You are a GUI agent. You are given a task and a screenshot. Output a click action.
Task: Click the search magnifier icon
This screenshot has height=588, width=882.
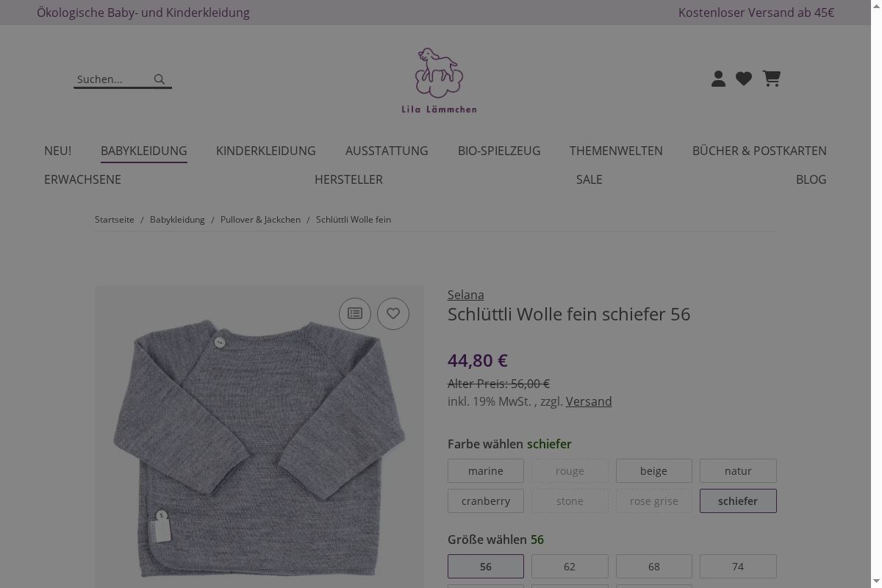click(x=159, y=79)
